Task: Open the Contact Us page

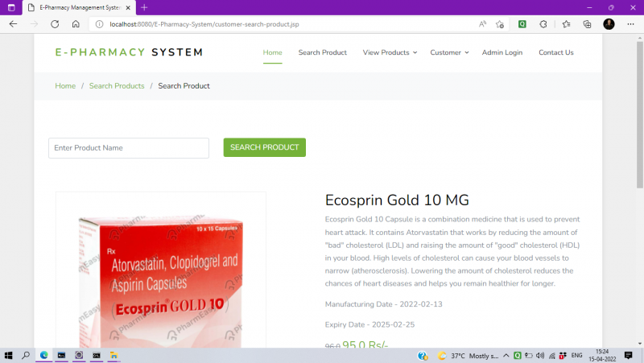Action: point(556,52)
